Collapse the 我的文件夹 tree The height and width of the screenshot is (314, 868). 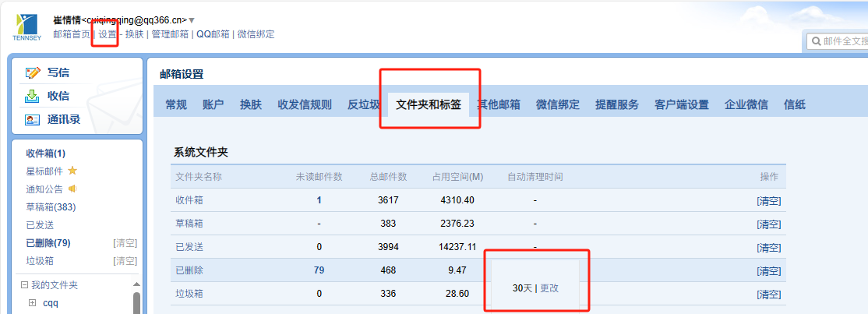(x=24, y=285)
